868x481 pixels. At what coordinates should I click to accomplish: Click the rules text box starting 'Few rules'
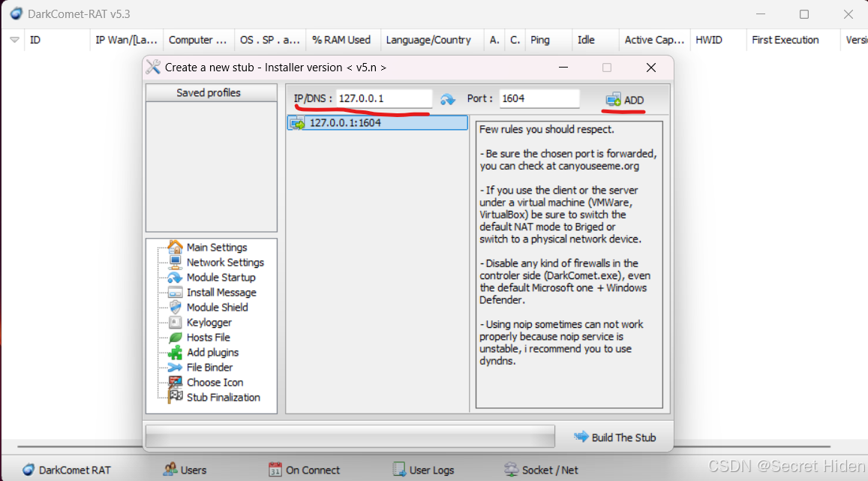(x=569, y=265)
